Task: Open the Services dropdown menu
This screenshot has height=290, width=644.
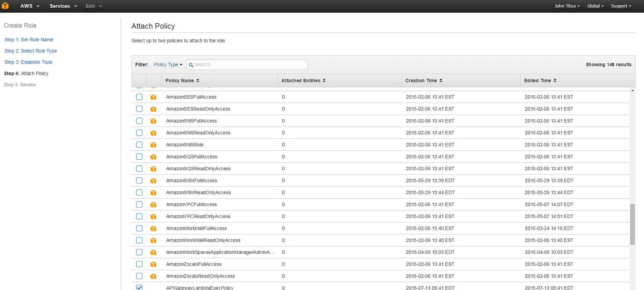Action: click(63, 6)
